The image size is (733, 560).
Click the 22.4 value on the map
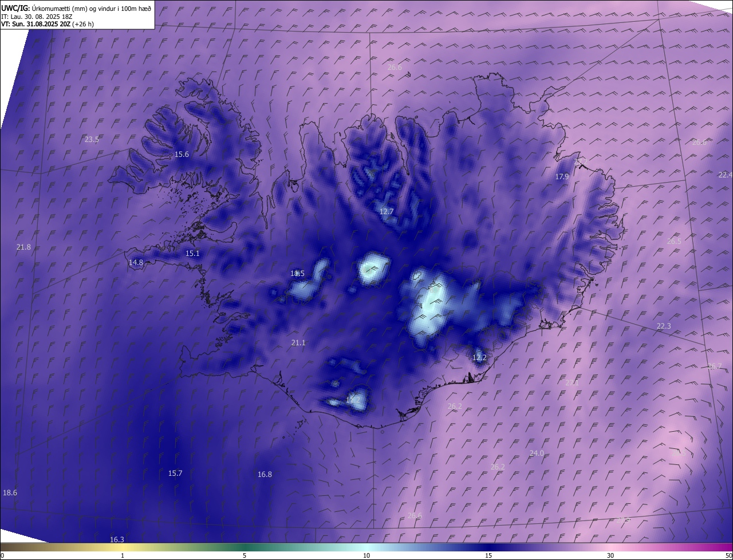tap(725, 175)
